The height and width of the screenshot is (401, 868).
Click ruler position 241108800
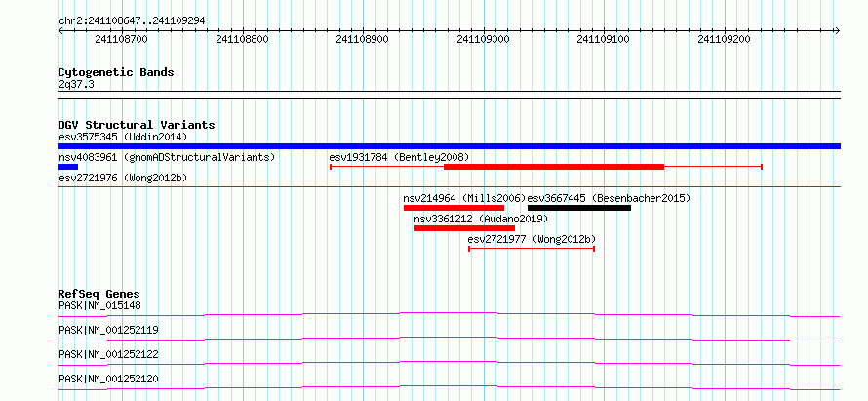pyautogui.click(x=242, y=39)
